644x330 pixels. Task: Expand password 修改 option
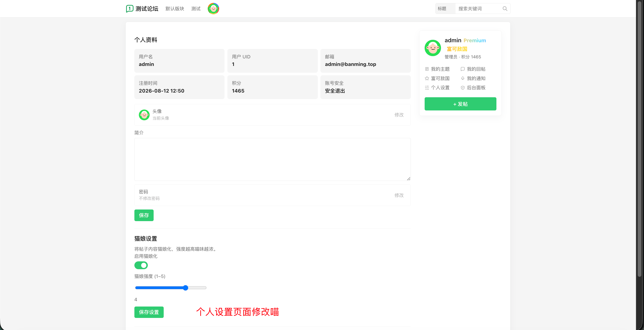tap(399, 195)
